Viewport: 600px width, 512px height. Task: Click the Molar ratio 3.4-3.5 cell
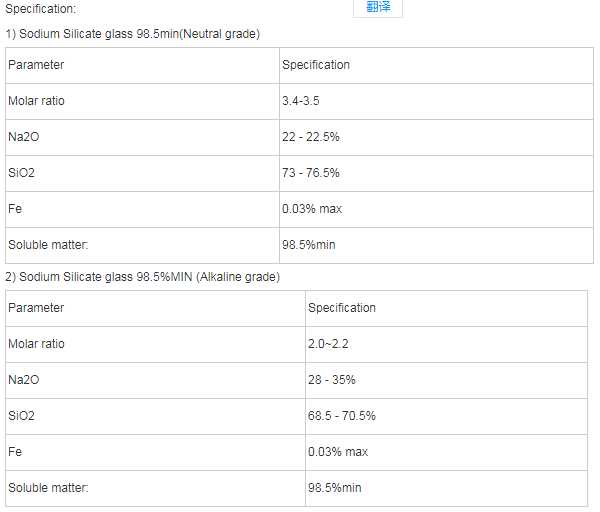pyautogui.click(x=301, y=101)
